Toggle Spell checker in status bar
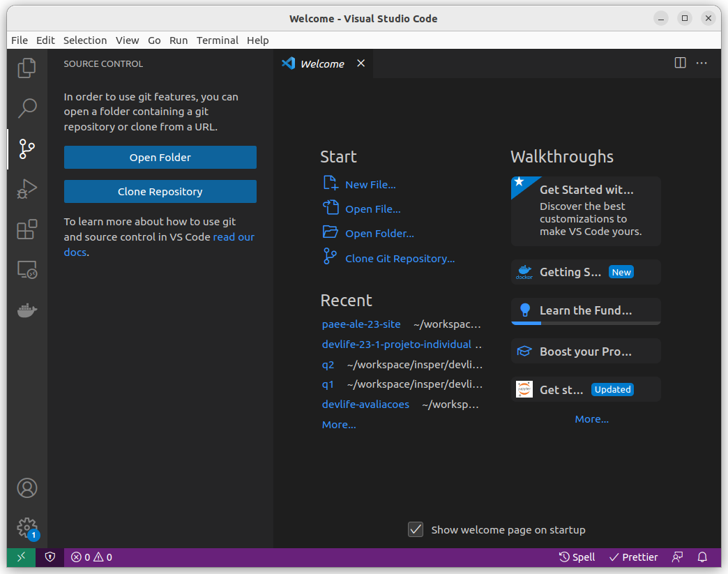This screenshot has width=728, height=574. (577, 557)
